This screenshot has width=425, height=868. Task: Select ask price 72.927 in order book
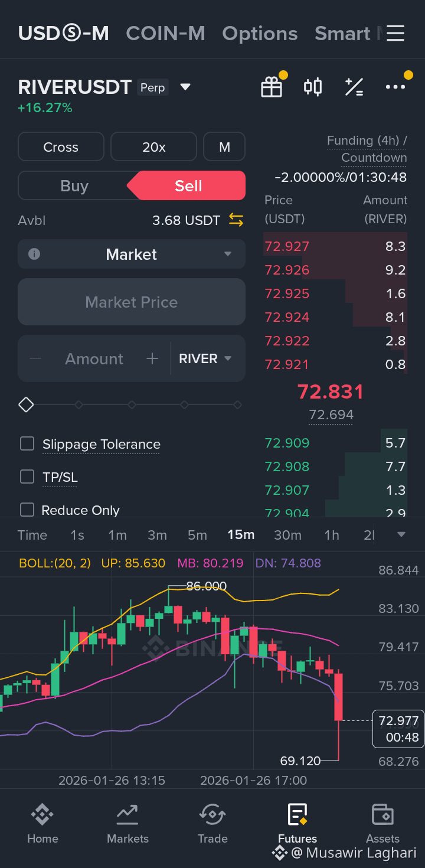287,246
